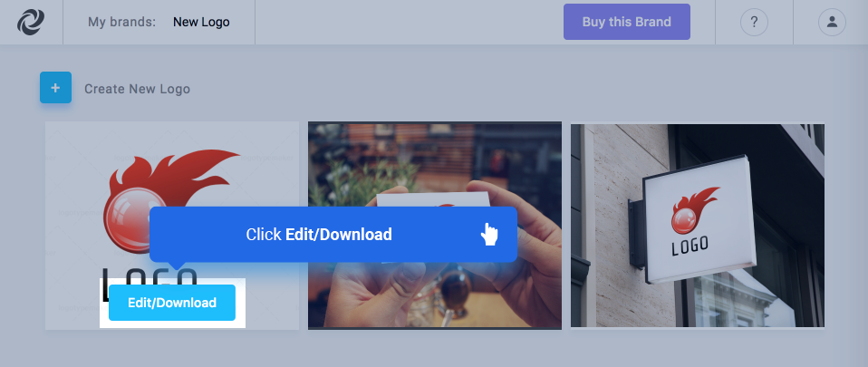Open the storefront sign mockup thumbnail
The image size is (868, 367).
click(x=698, y=226)
